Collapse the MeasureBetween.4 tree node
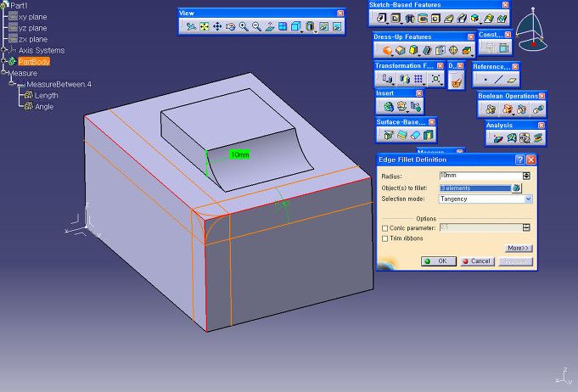Image resolution: width=578 pixels, height=392 pixels. click(x=12, y=83)
